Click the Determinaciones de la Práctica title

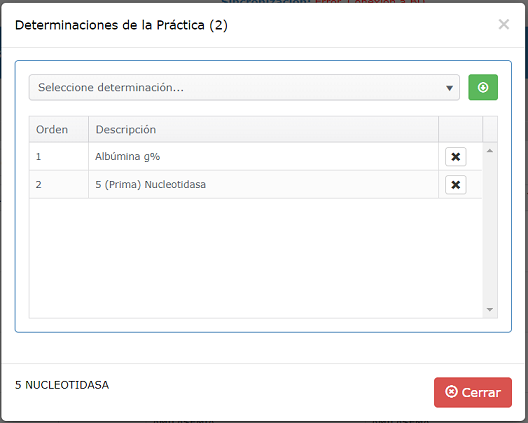pyautogui.click(x=121, y=25)
